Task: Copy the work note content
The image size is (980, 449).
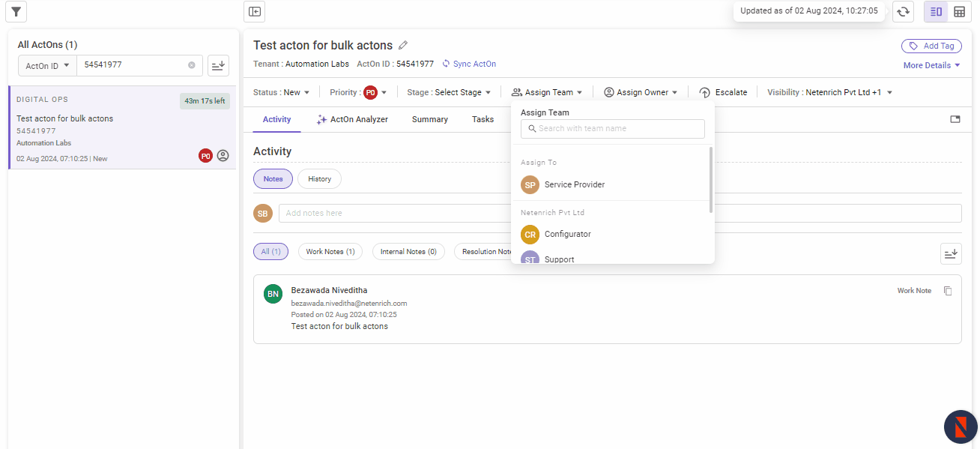Action: [x=948, y=291]
